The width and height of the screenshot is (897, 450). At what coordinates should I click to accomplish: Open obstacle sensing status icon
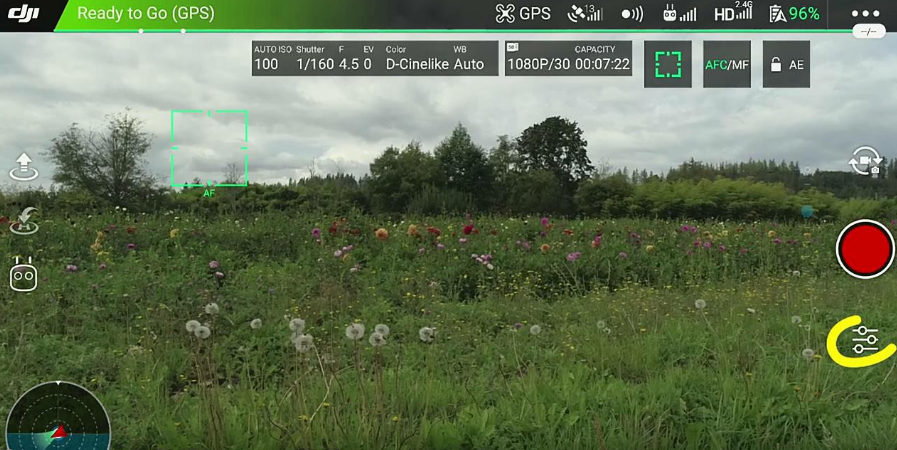click(632, 14)
